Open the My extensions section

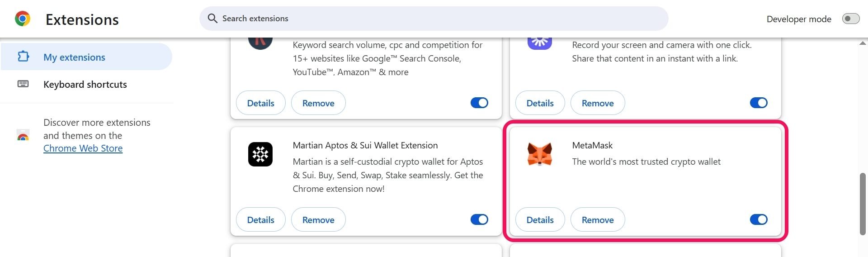click(x=74, y=57)
